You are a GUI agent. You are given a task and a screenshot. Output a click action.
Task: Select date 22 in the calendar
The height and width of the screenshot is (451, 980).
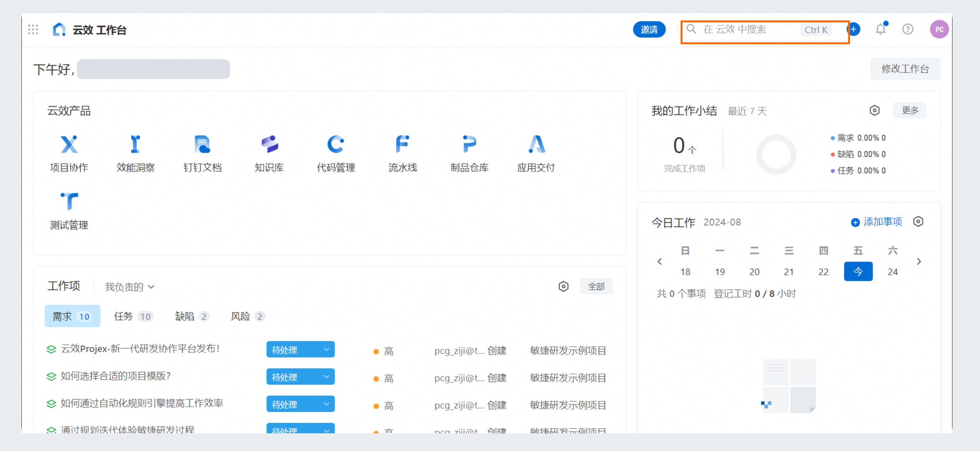(823, 272)
